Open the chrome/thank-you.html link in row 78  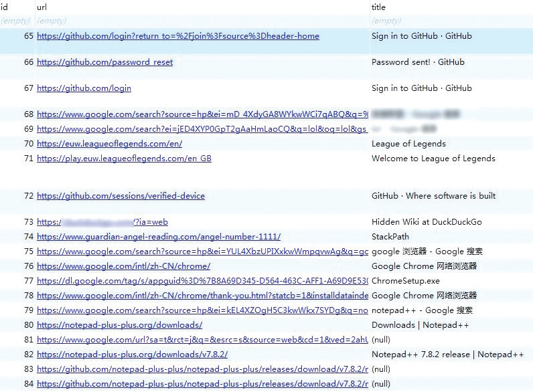pyautogui.click(x=203, y=296)
